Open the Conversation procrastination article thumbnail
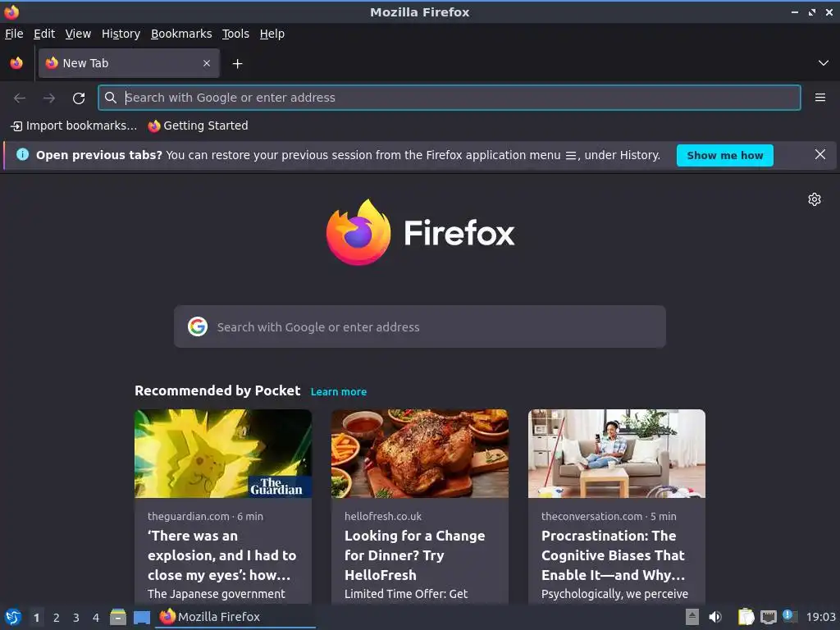 (617, 453)
